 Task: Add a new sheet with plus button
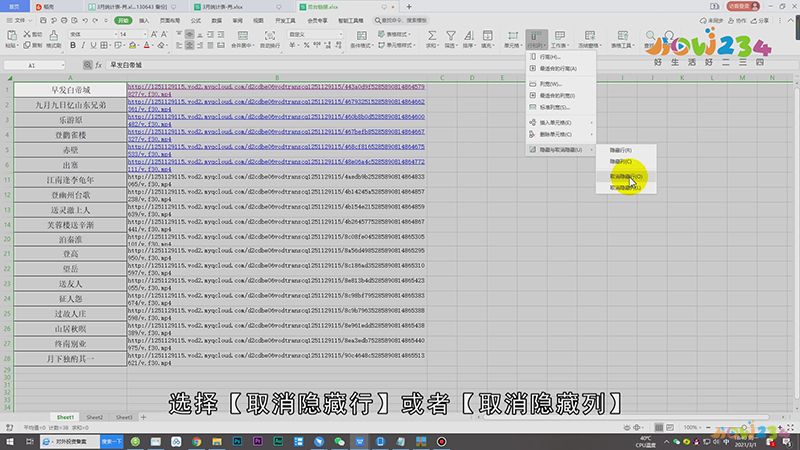pyautogui.click(x=143, y=417)
